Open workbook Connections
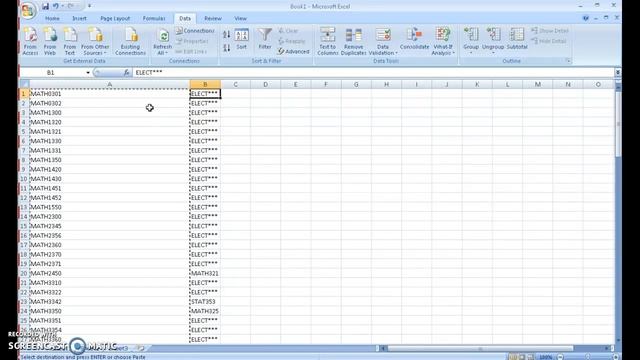Viewport: 640px width, 360px height. click(195, 31)
